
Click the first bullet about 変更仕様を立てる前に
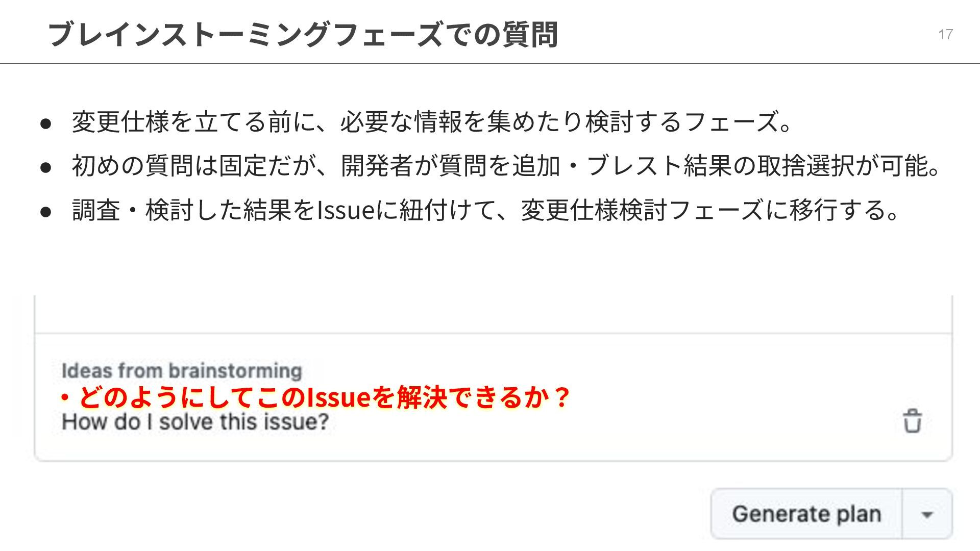click(432, 122)
